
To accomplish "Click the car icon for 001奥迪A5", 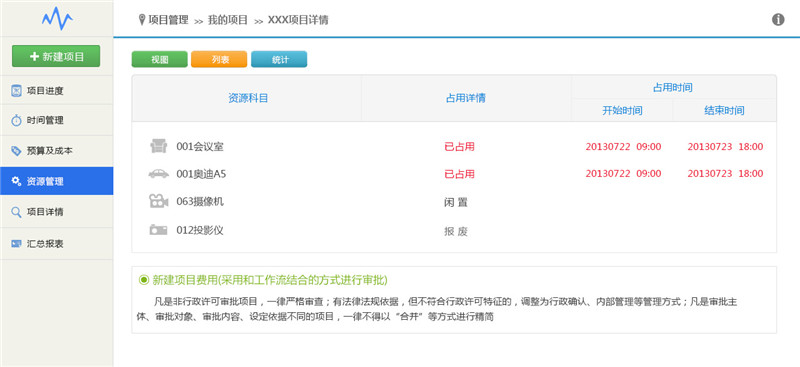I will point(159,174).
